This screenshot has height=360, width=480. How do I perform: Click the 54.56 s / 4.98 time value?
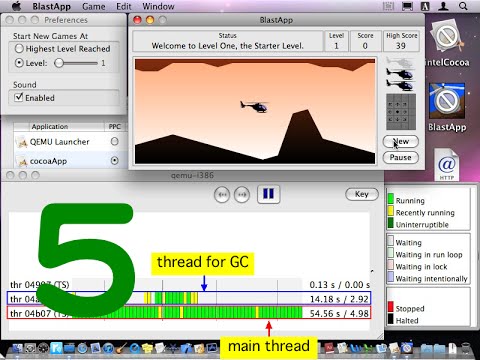click(339, 313)
